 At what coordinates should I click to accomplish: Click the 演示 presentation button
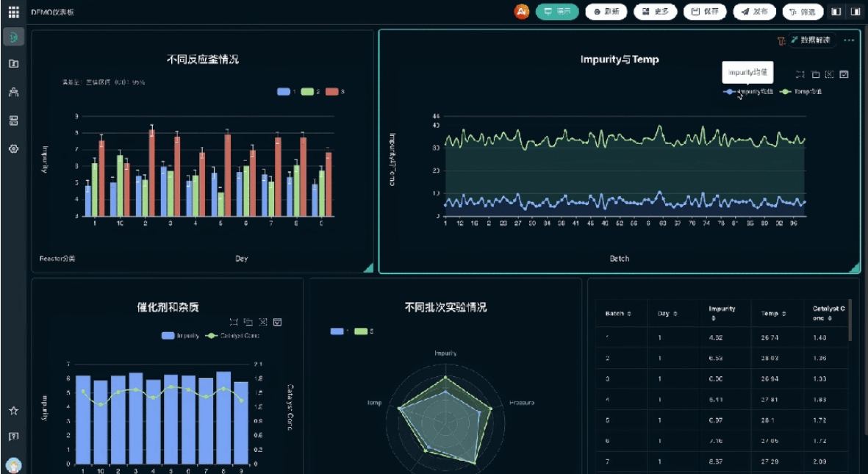point(557,12)
